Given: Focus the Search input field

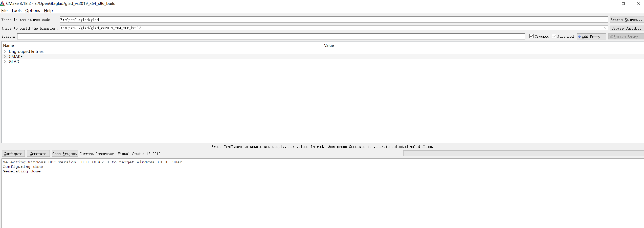Looking at the screenshot, I should (x=271, y=37).
